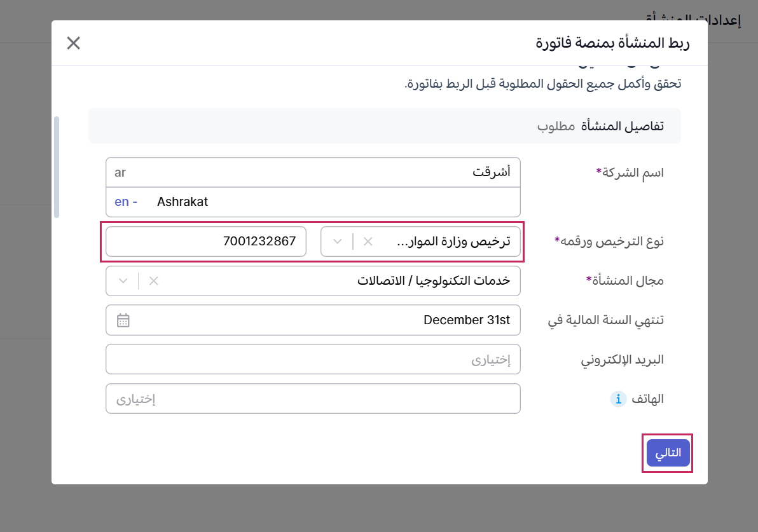This screenshot has width=758, height=532.
Task: Click the 'en -' language tag
Action: pos(126,202)
